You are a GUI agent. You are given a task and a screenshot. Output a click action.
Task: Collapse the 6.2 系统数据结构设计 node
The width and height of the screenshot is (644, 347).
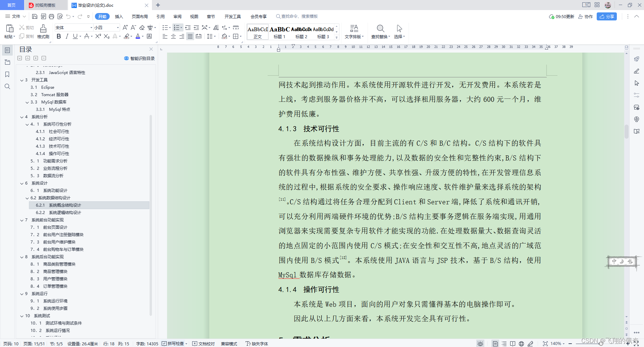(27, 198)
